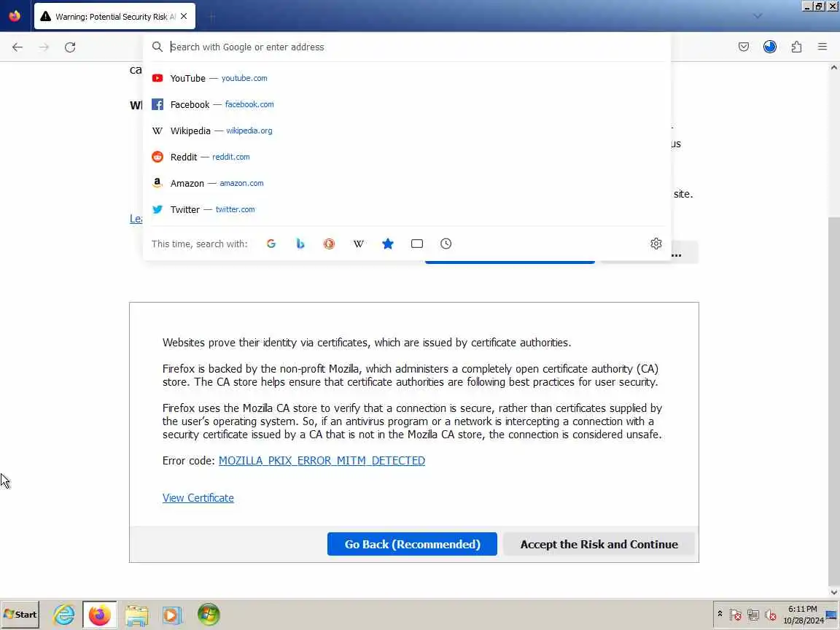Click the View Certificate link
The image size is (840, 630).
198,498
